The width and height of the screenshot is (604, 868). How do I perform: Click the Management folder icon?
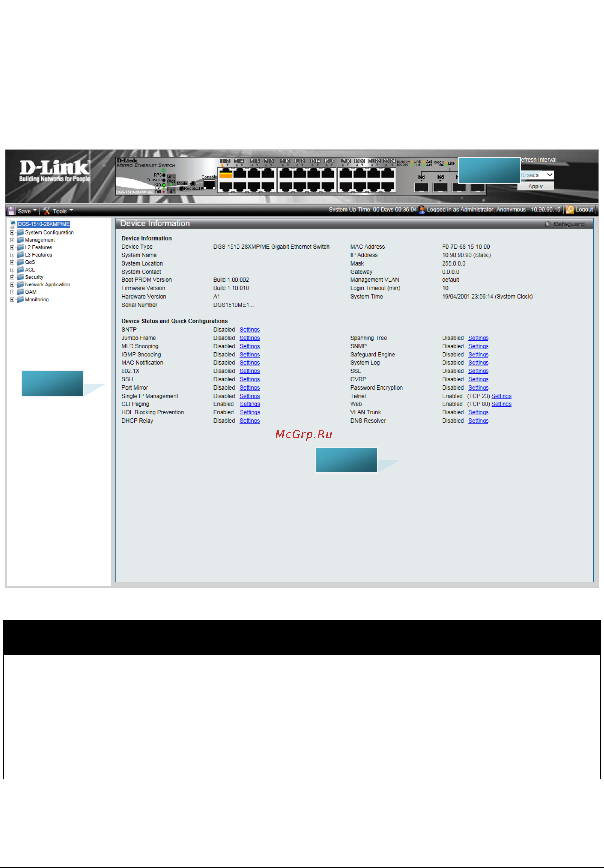tap(21, 240)
